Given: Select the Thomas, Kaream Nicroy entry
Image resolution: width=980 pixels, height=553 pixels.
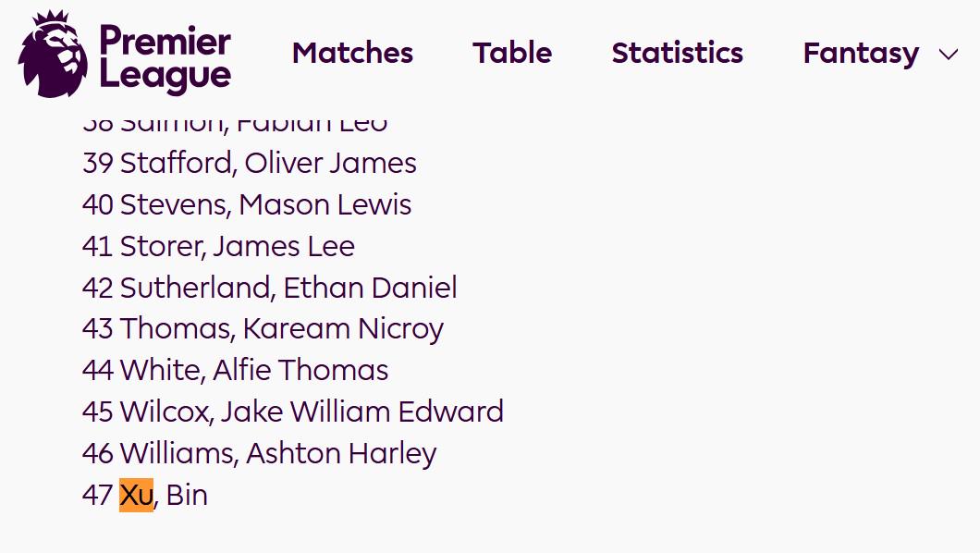Looking at the screenshot, I should point(281,328).
